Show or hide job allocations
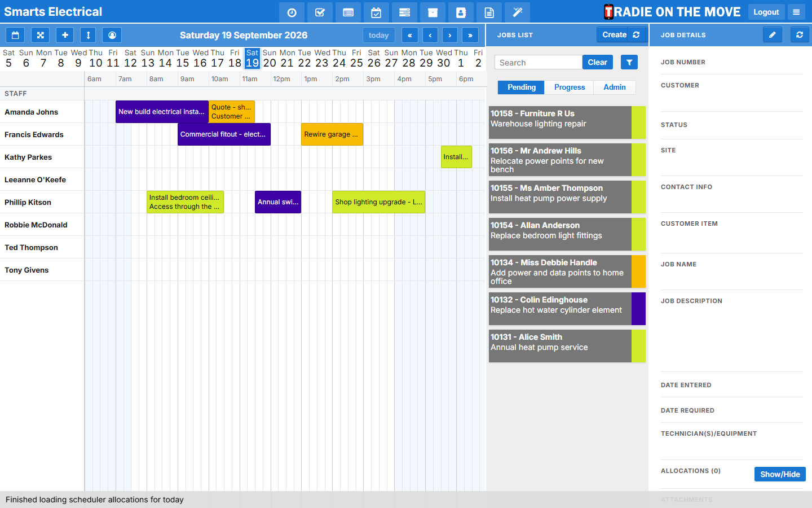The height and width of the screenshot is (508, 812). pos(780,474)
